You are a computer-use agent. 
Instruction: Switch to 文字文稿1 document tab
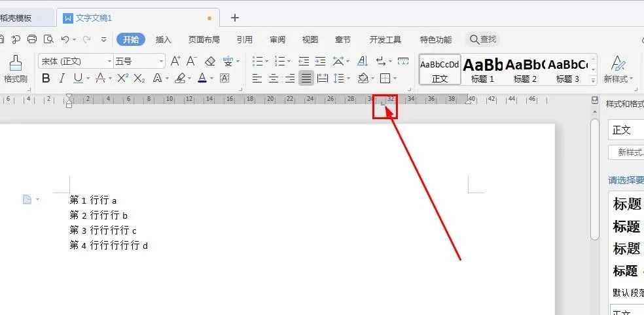tap(138, 18)
